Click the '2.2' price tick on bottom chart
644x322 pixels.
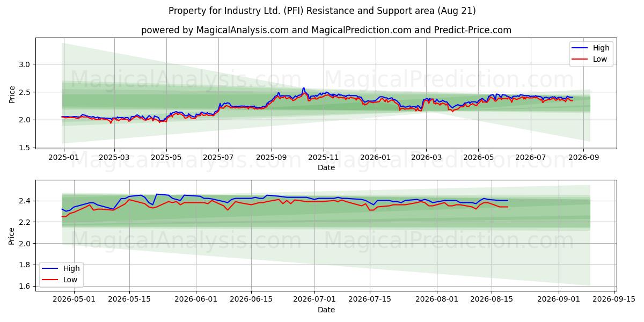(x=26, y=222)
